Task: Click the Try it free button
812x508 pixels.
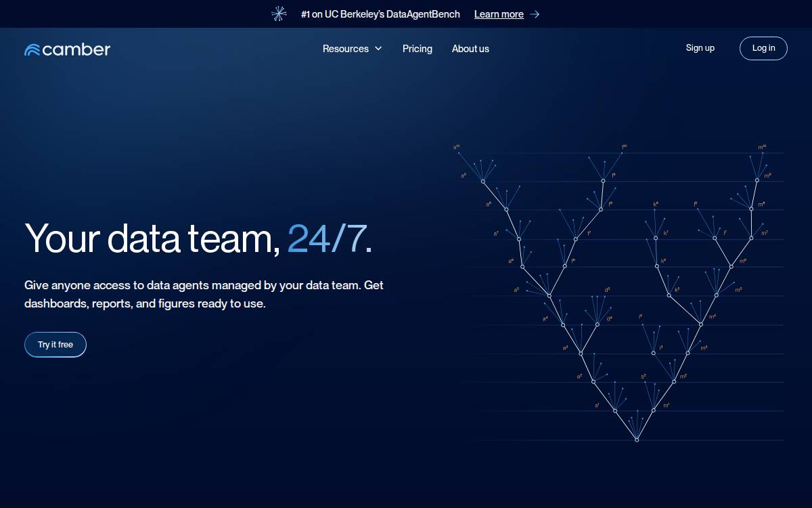Action: pyautogui.click(x=55, y=345)
